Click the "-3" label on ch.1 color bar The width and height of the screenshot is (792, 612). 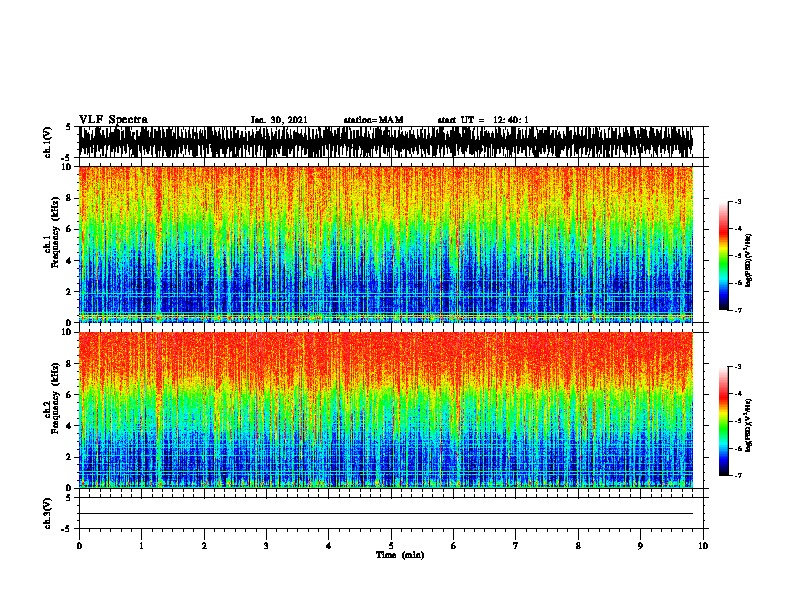[x=737, y=201]
